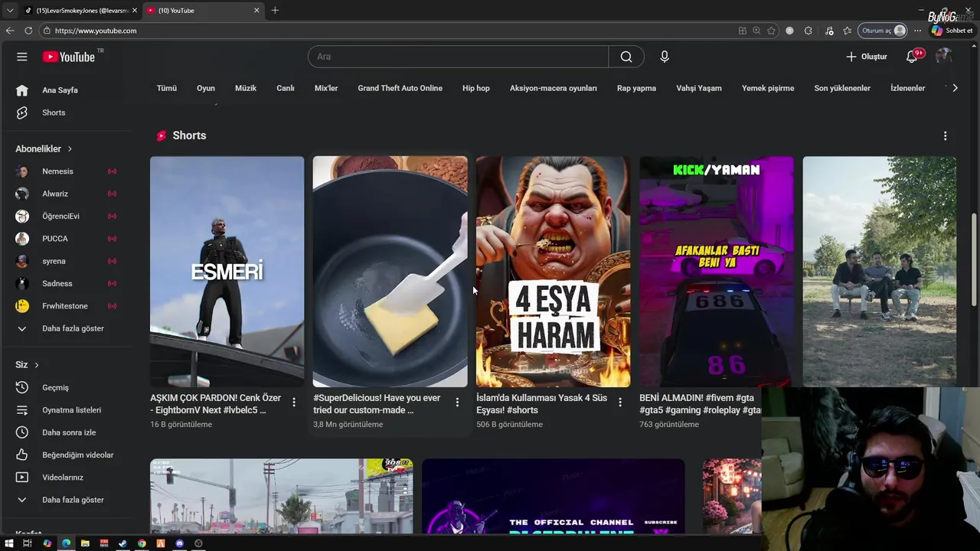
Task: Click the Oluştur create button
Action: coord(867,57)
